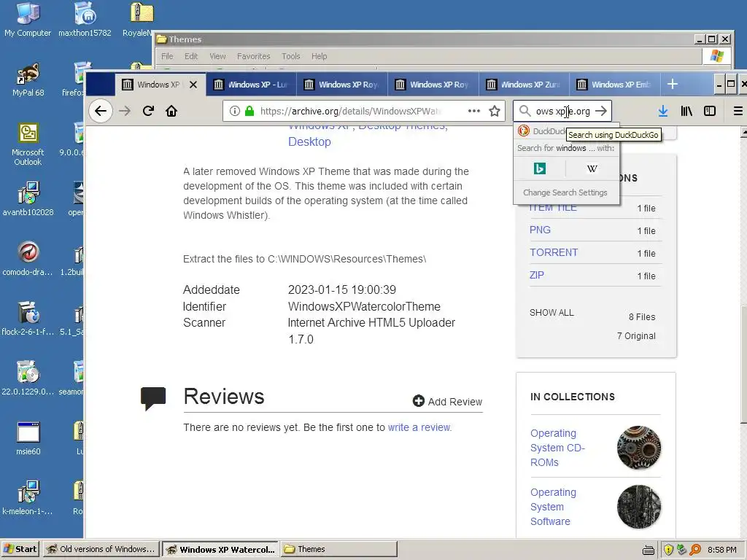
Task: Search with Wikipedia engine icon
Action: 592,168
